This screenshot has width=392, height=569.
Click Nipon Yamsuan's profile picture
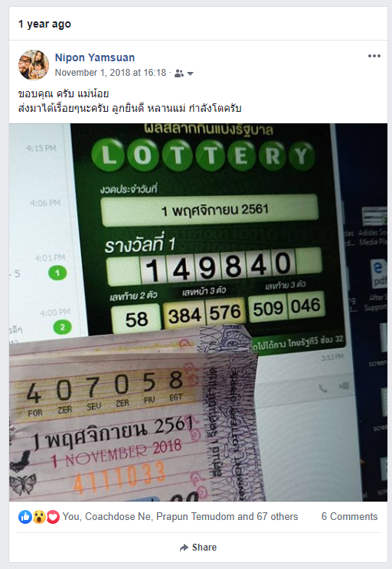[x=34, y=65]
